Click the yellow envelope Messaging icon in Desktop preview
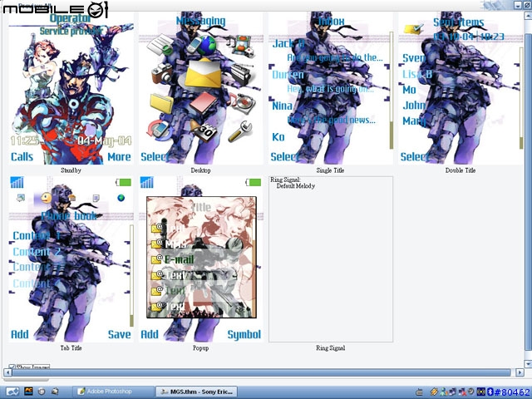 point(202,74)
